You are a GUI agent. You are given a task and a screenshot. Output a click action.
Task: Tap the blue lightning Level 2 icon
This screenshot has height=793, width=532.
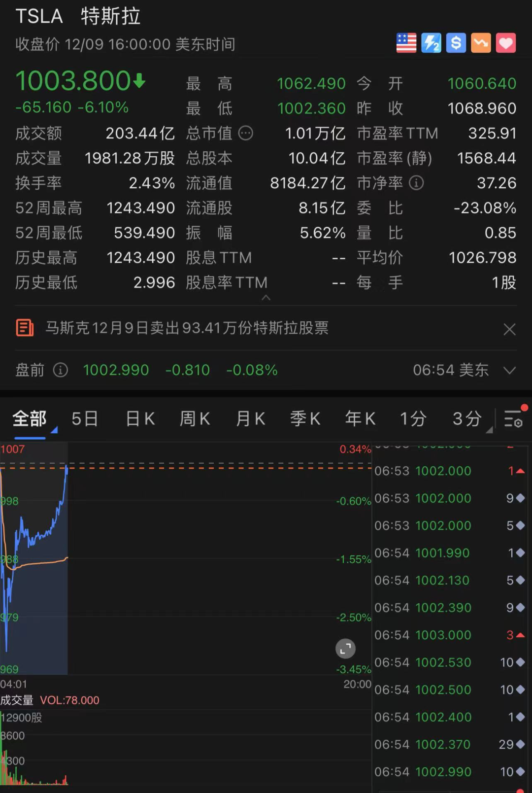[431, 43]
